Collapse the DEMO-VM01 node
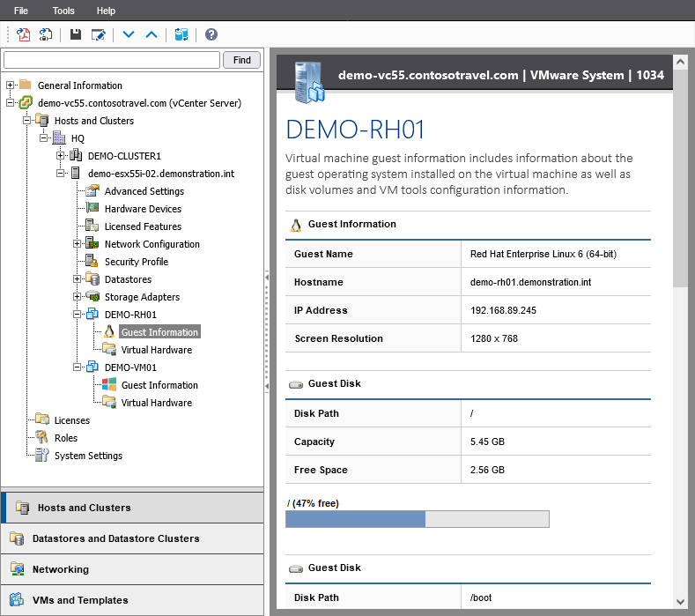 tap(78, 367)
